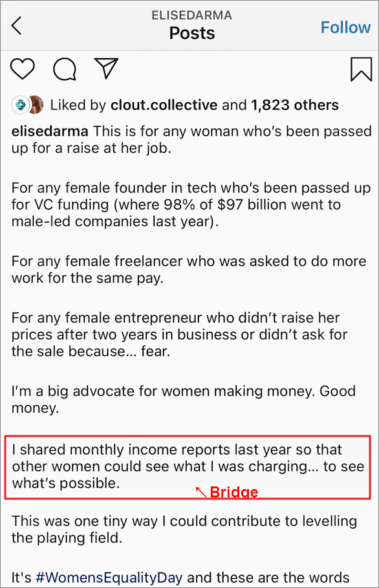The width and height of the screenshot is (379, 588).
Task: Click the women making money paragraph
Action: [184, 399]
